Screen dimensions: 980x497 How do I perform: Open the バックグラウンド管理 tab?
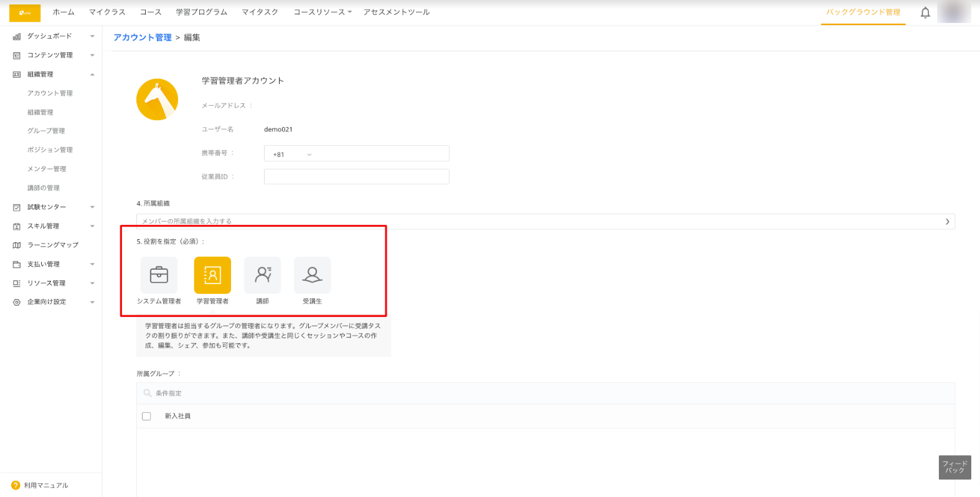click(863, 12)
